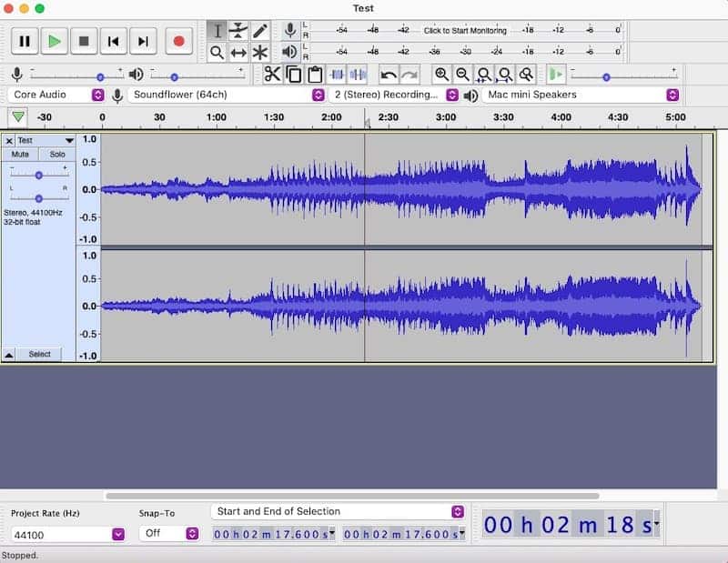Skip to start of the project

[x=114, y=41]
